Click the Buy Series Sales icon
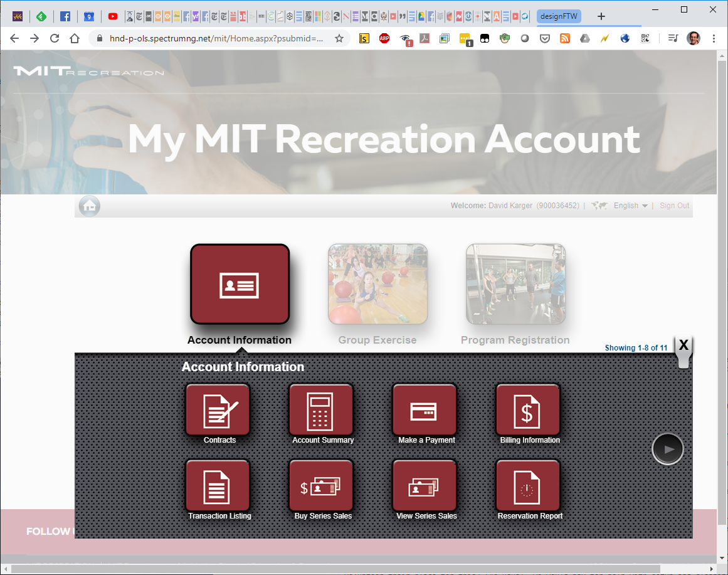 321,487
